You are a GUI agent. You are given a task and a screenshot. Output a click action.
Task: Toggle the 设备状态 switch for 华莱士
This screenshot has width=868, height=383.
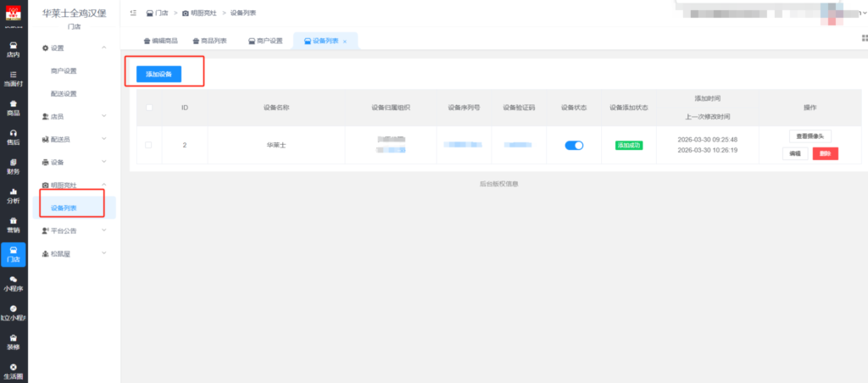pos(574,145)
